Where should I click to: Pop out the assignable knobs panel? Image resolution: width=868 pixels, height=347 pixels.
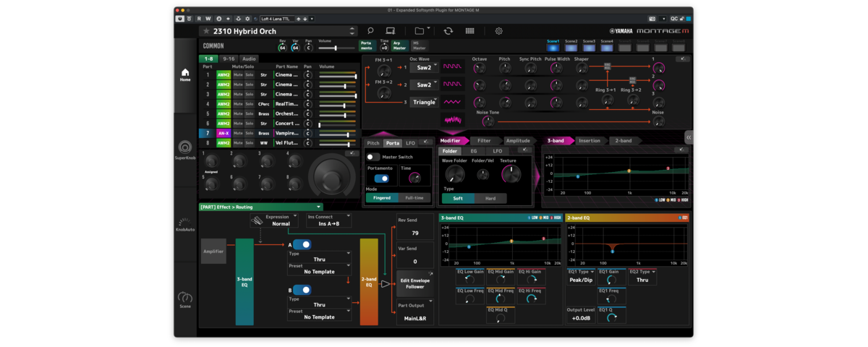(352, 153)
